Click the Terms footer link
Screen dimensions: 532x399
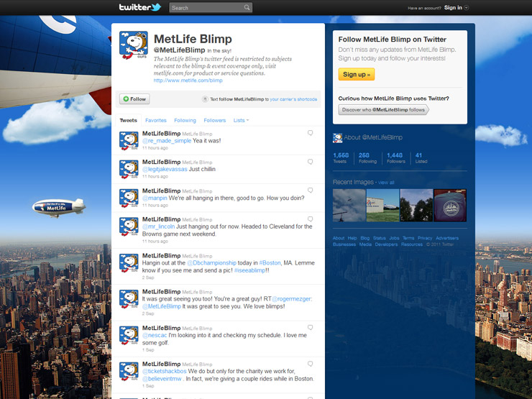(x=408, y=238)
